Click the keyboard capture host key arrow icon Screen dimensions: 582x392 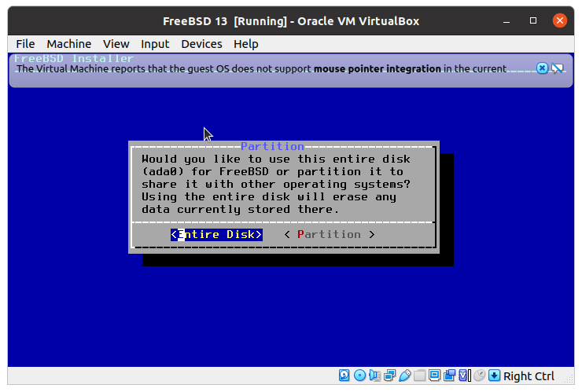click(x=495, y=376)
